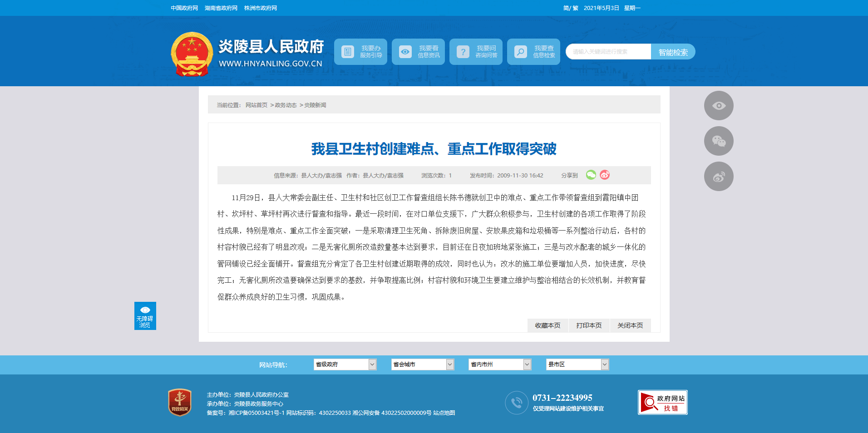
Task: Open the 我要办 服务引导 menu
Action: [x=360, y=52]
